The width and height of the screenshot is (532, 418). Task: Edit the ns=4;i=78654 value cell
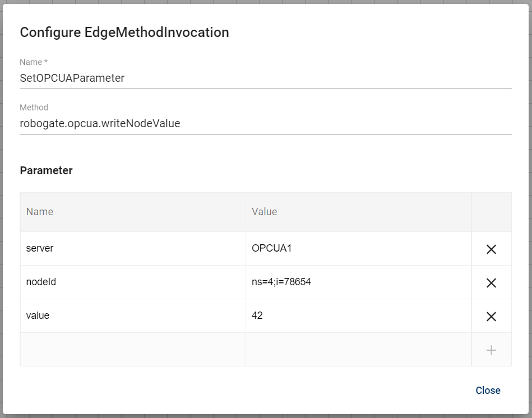pyautogui.click(x=358, y=282)
